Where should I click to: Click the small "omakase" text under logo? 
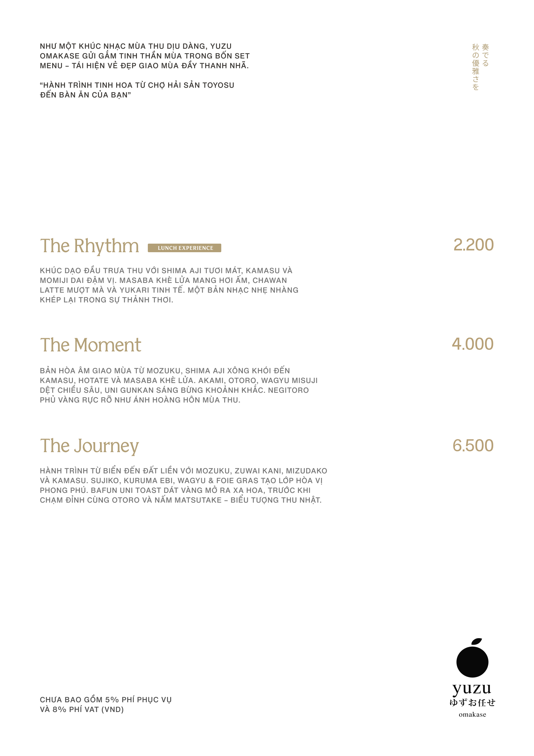472,715
